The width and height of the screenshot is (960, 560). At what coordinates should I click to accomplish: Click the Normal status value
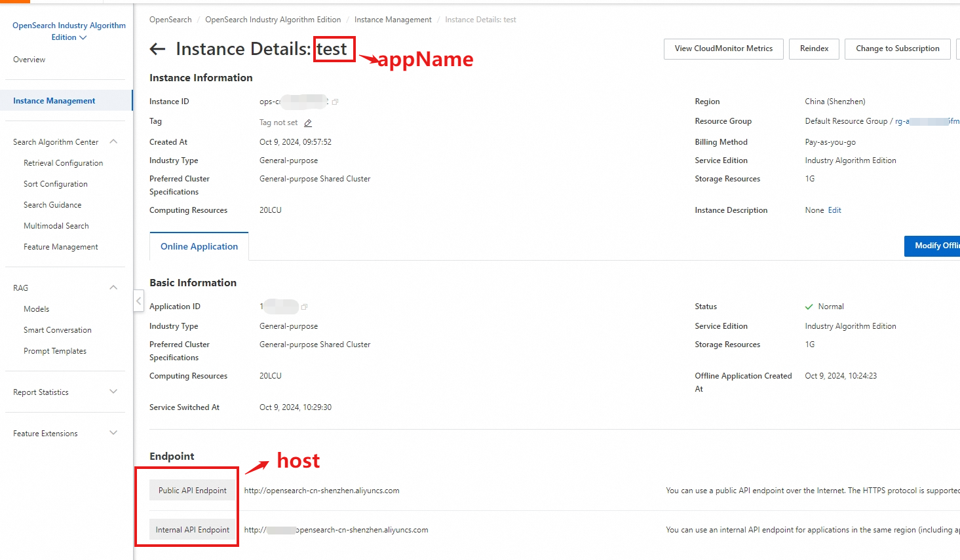[831, 307]
